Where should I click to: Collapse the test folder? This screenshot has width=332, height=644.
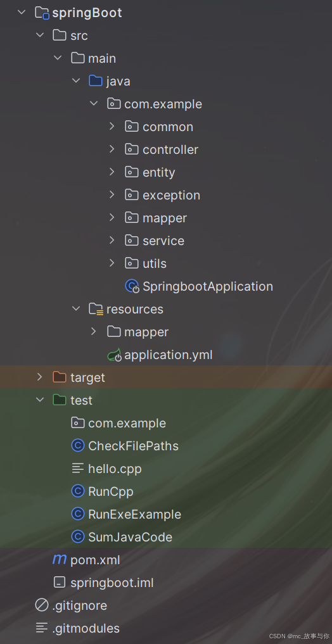click(x=40, y=400)
